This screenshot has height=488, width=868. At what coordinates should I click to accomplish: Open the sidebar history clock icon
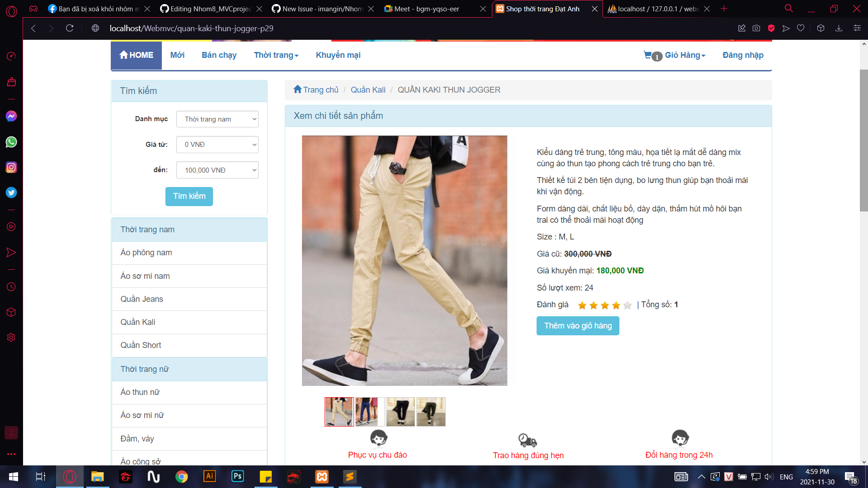11,287
